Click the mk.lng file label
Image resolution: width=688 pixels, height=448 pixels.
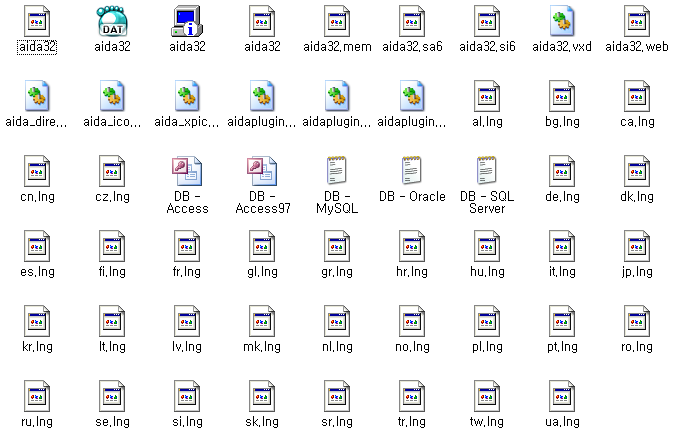pos(262,347)
